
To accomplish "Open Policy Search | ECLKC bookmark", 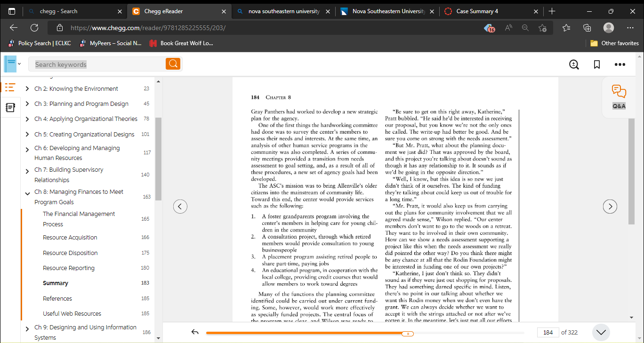I will (40, 43).
